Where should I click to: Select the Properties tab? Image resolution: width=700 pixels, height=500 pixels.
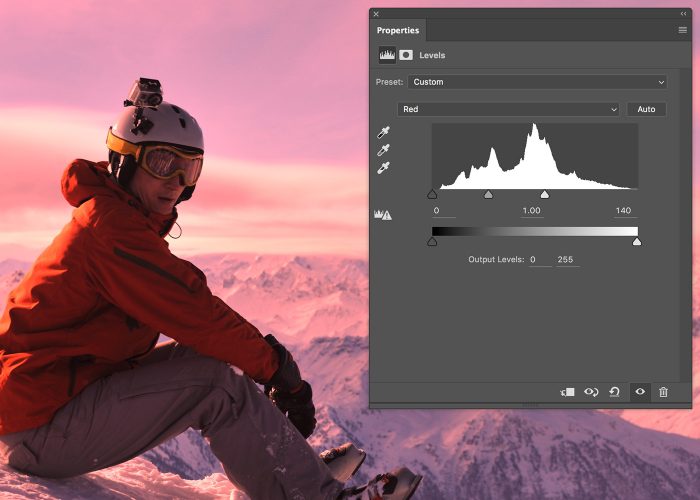398,31
